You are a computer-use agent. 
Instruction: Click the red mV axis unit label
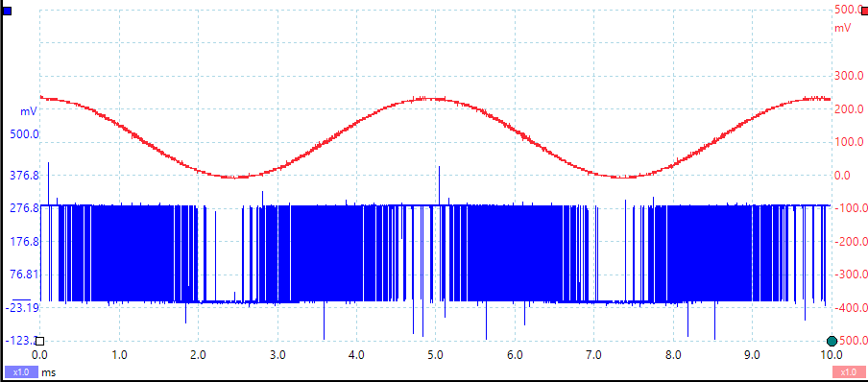coord(843,28)
